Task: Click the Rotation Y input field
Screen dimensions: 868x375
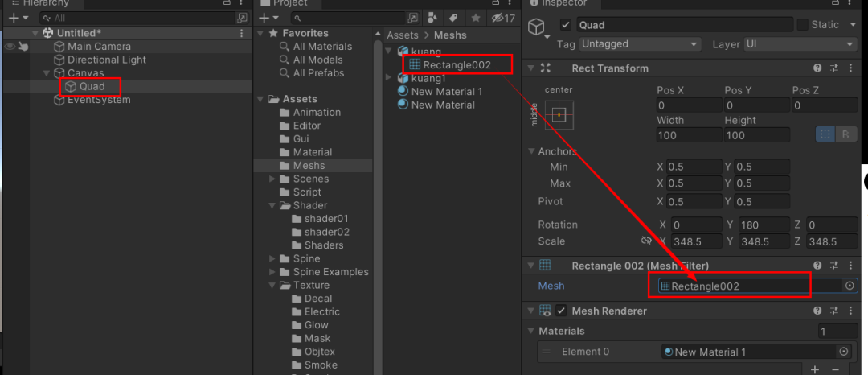Action: pyautogui.click(x=757, y=225)
